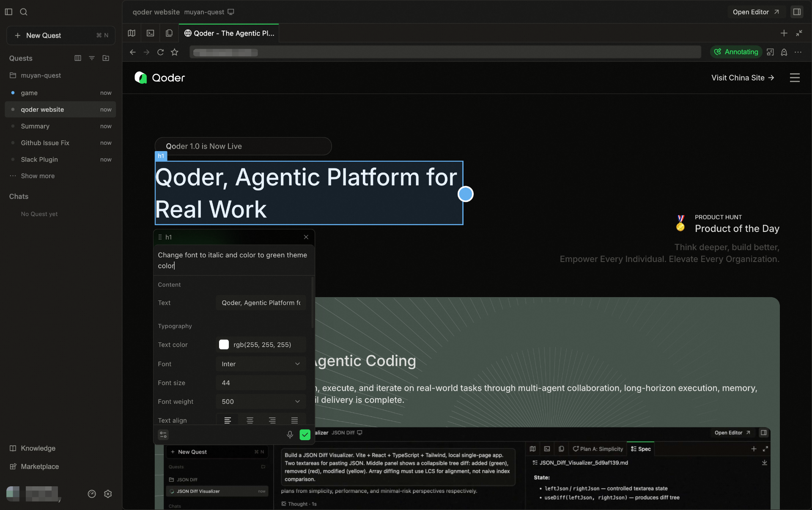This screenshot has width=812, height=510.
Task: Toggle the left sidebar panel icon
Action: 8,12
